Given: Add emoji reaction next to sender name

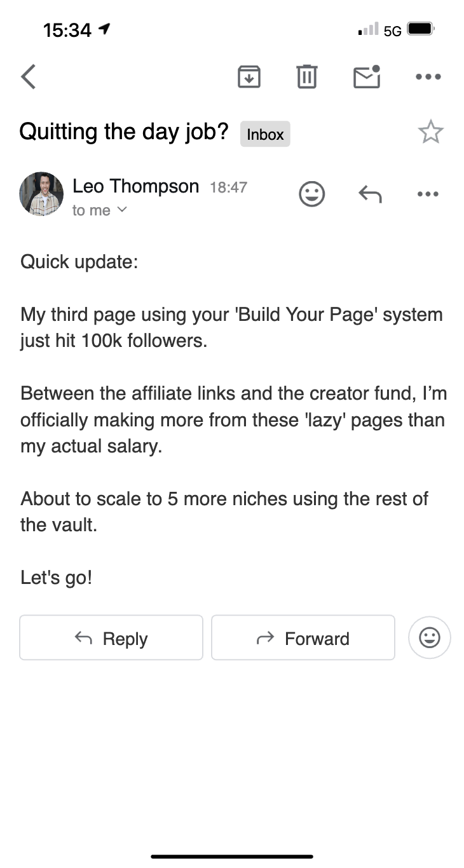Looking at the screenshot, I should click(312, 194).
